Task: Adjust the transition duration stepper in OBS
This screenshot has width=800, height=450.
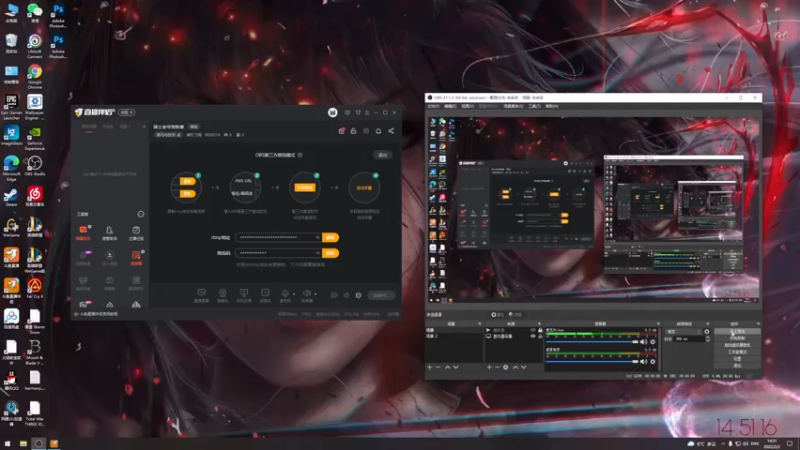Action: tap(708, 339)
